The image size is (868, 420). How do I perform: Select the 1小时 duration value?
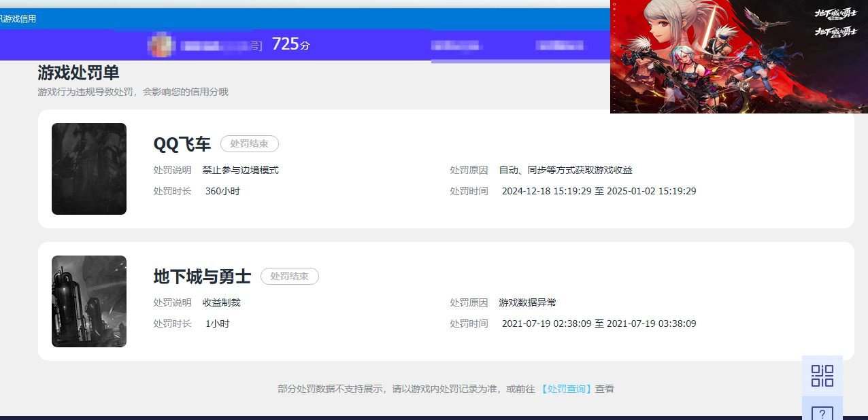tap(217, 323)
